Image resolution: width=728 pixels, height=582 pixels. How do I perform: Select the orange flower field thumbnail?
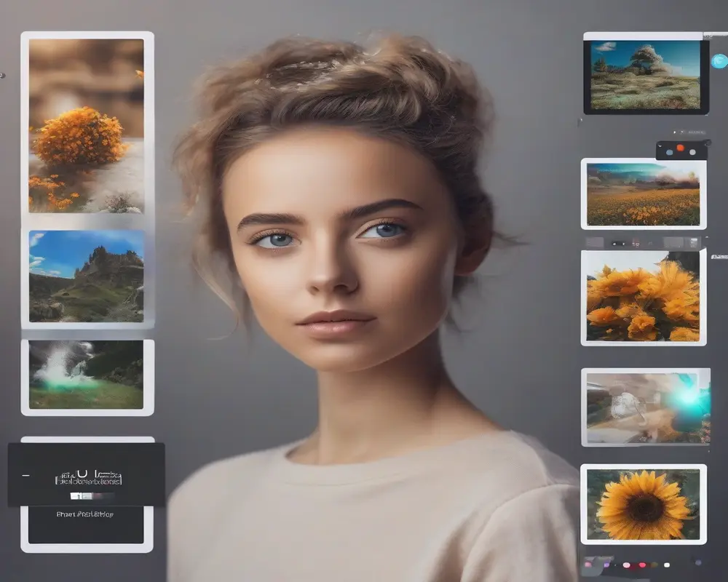click(x=644, y=194)
